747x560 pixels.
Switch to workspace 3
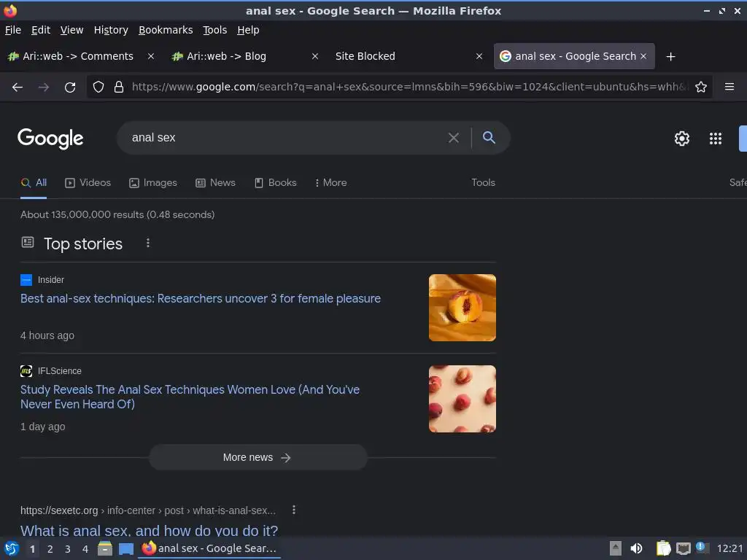68,549
